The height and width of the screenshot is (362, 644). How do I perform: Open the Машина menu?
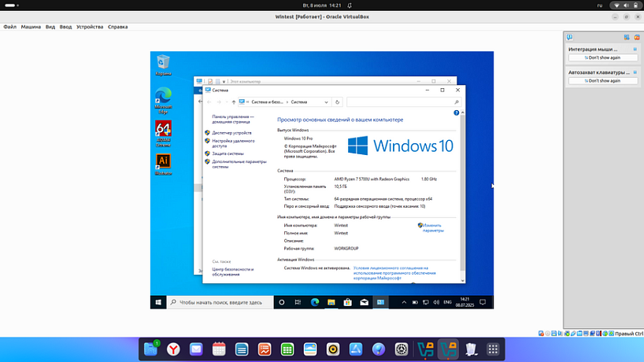[31, 27]
